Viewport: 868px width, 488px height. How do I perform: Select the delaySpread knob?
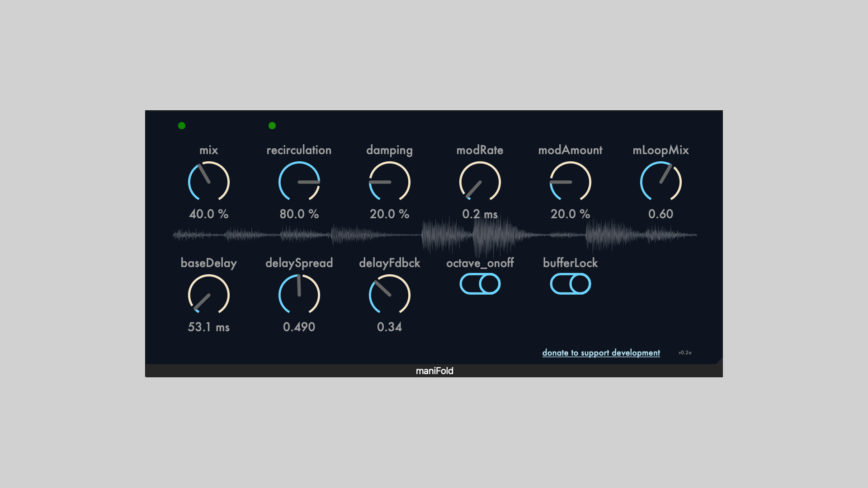click(x=299, y=295)
